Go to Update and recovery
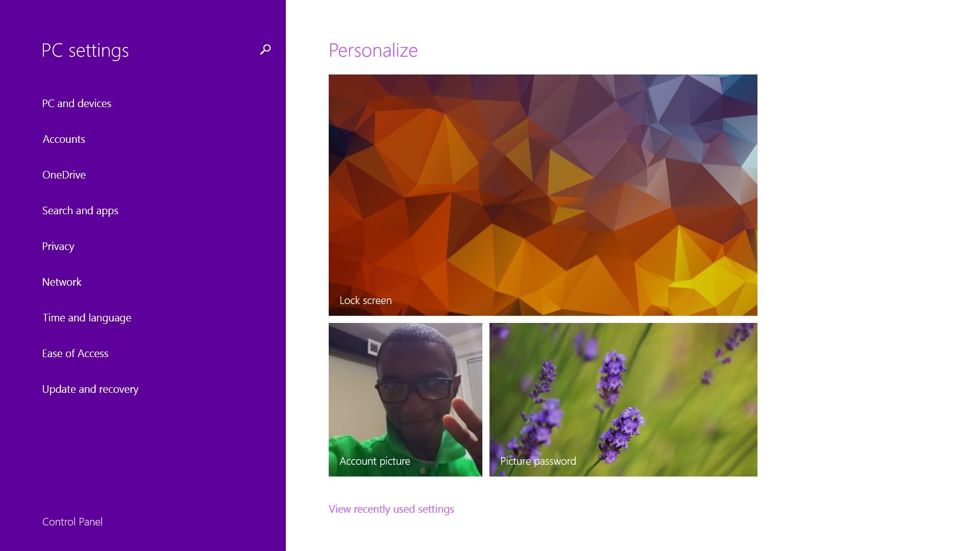980x551 pixels. [x=90, y=389]
